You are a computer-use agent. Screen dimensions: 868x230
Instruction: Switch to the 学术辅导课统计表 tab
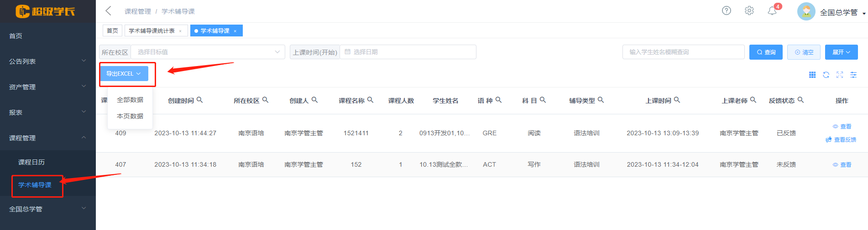tap(152, 31)
